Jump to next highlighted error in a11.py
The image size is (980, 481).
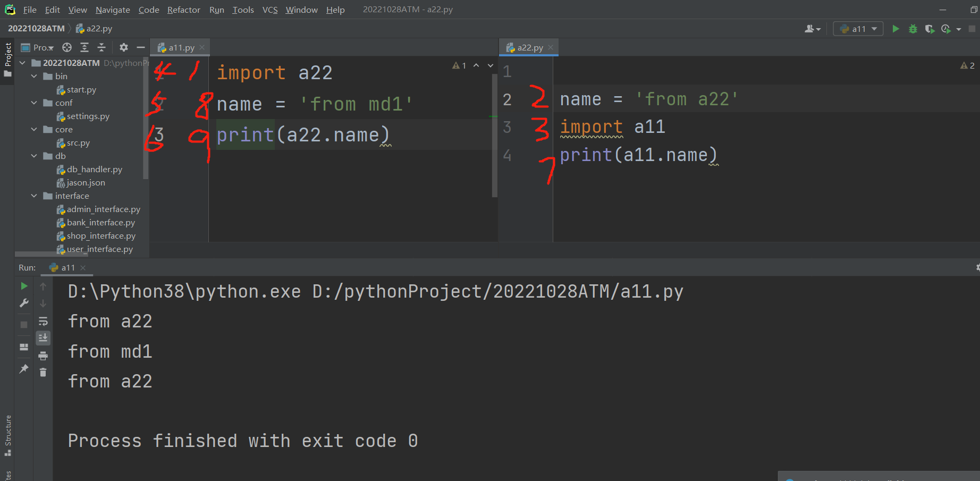(x=491, y=65)
